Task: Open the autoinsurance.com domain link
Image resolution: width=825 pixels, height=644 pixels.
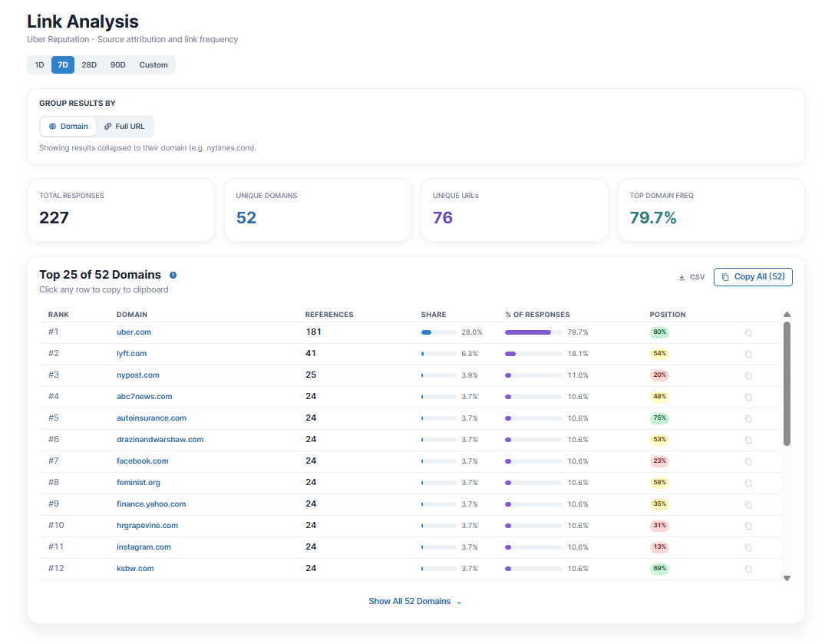Action: coord(151,418)
